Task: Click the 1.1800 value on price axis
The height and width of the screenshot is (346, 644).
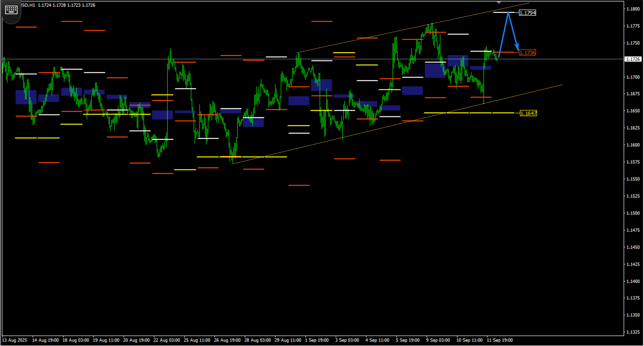Action: pyautogui.click(x=633, y=9)
